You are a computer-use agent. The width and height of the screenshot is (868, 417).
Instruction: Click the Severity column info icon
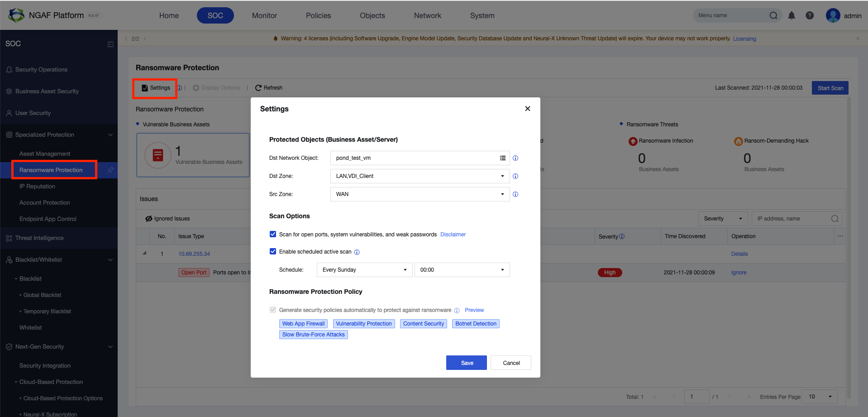622,236
